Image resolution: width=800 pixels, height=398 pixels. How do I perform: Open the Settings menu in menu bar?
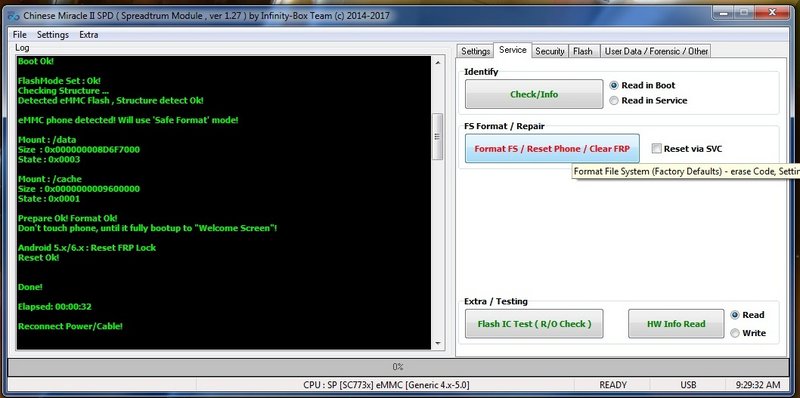(53, 35)
